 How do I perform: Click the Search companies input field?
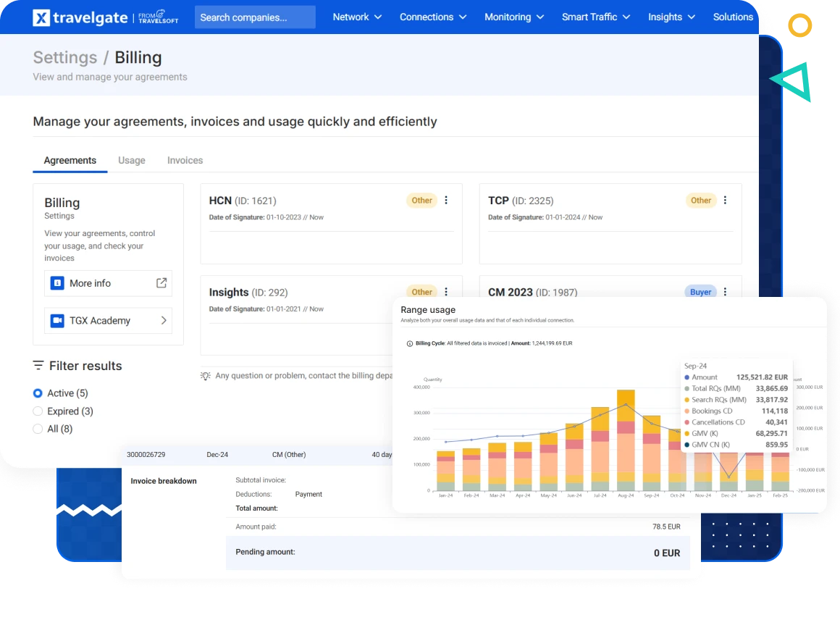pyautogui.click(x=255, y=17)
